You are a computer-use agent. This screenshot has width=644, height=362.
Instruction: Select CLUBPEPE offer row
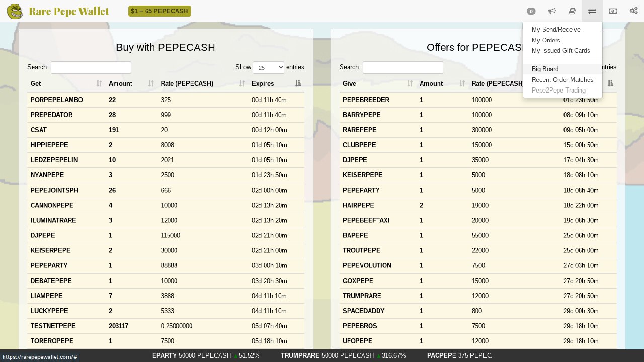[478, 145]
